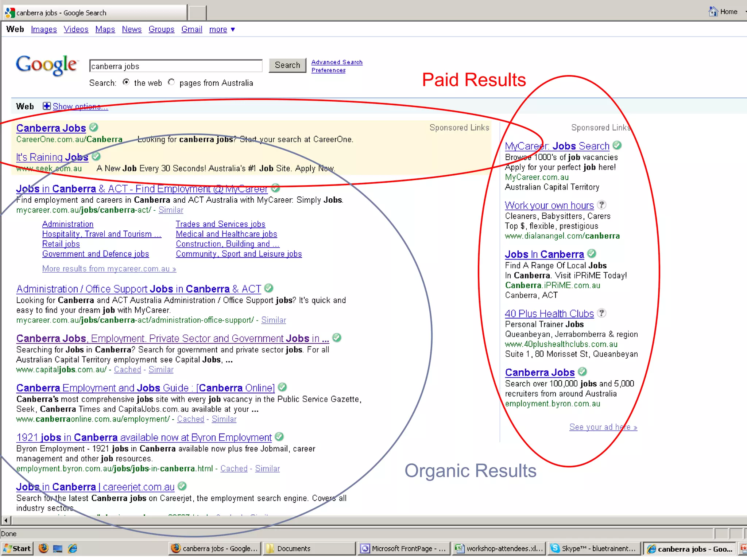747x560 pixels.
Task: Select 'the web' search radio button
Action: pos(126,82)
